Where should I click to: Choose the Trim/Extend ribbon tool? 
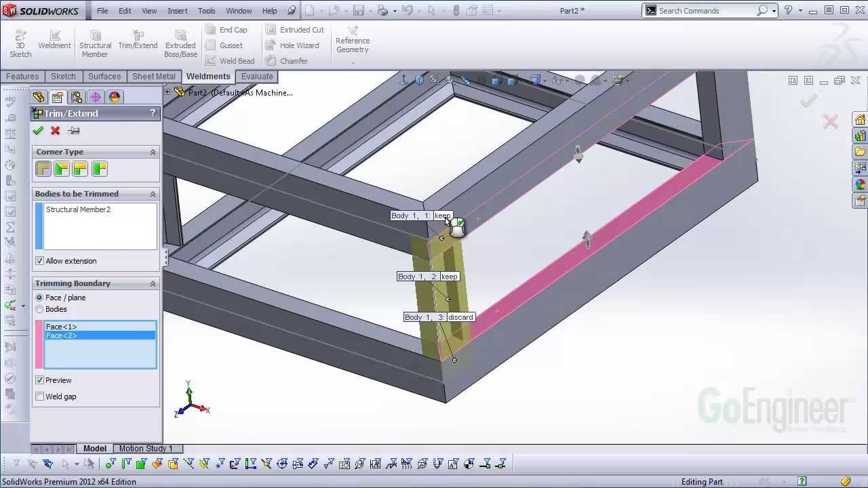point(138,40)
